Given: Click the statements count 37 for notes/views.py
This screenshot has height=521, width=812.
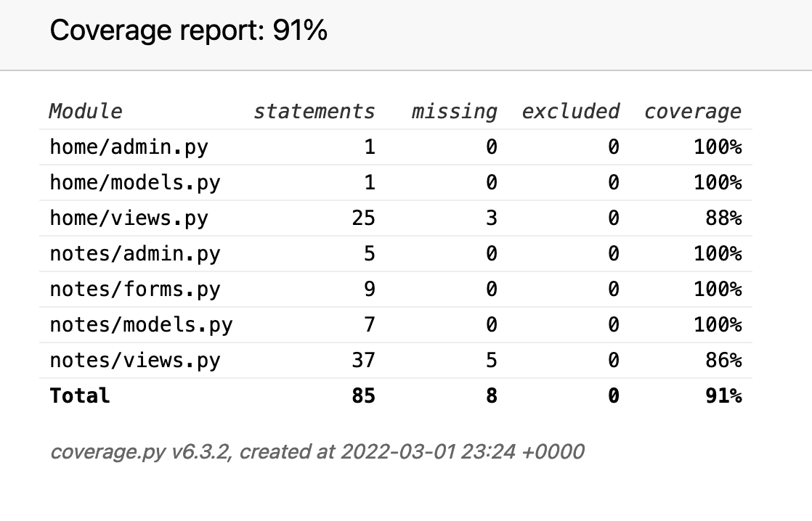Looking at the screenshot, I should coord(363,360).
